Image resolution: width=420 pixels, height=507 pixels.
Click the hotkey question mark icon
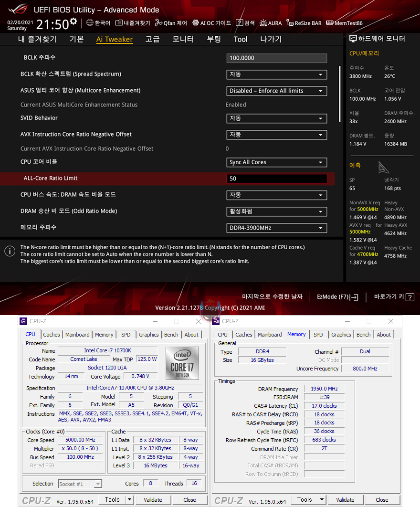[x=410, y=297]
